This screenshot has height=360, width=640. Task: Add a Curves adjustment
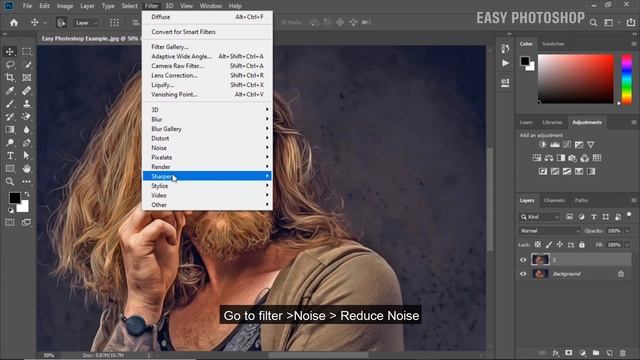tap(567, 144)
